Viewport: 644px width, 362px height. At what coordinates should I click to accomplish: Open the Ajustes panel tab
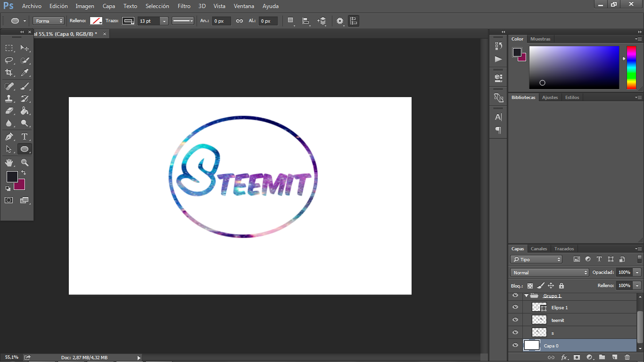(550, 98)
